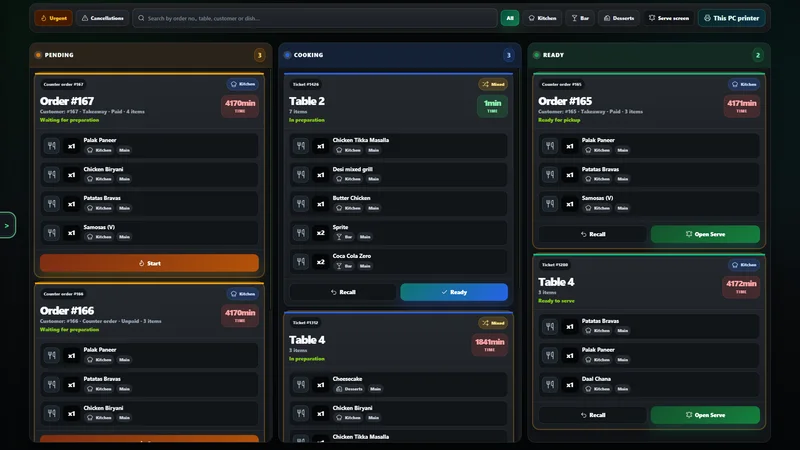
Task: Click cutlery icon for Samosas (V) in Order #167
Action: coord(52,233)
